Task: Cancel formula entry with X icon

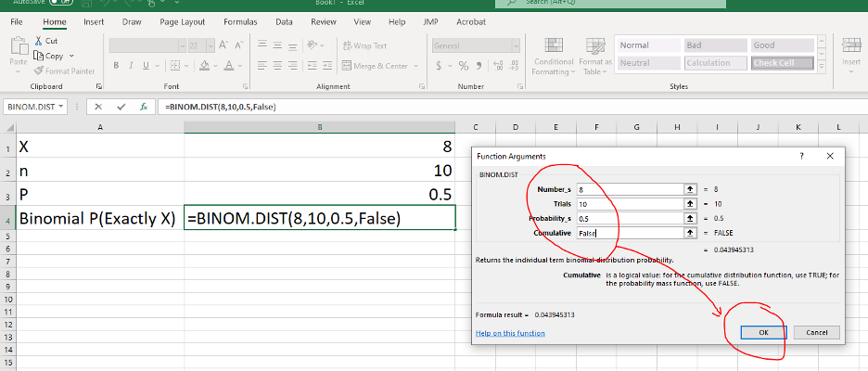Action: 98,107
